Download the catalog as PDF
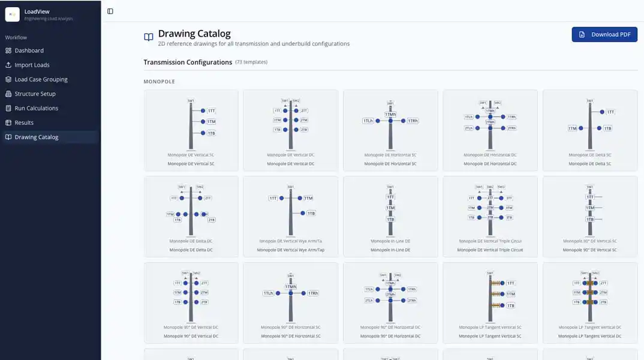The height and width of the screenshot is (360, 644). coord(604,35)
